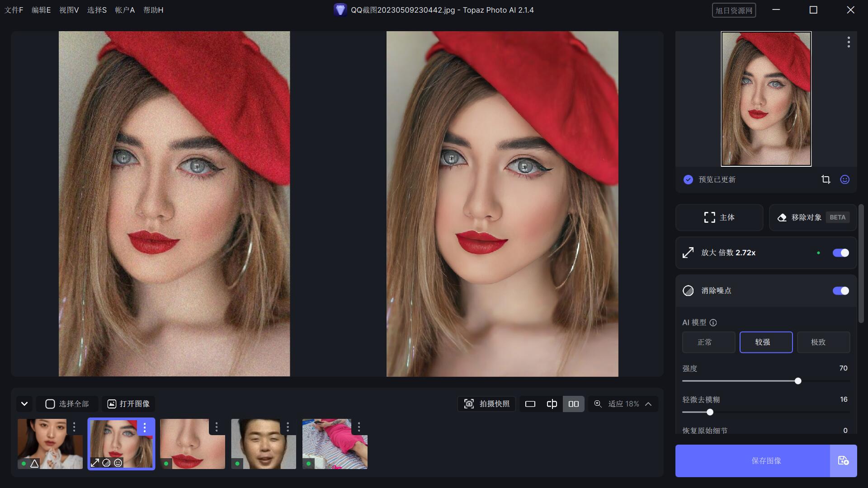Click the 放大 倍数 2.72x label

[728, 253]
